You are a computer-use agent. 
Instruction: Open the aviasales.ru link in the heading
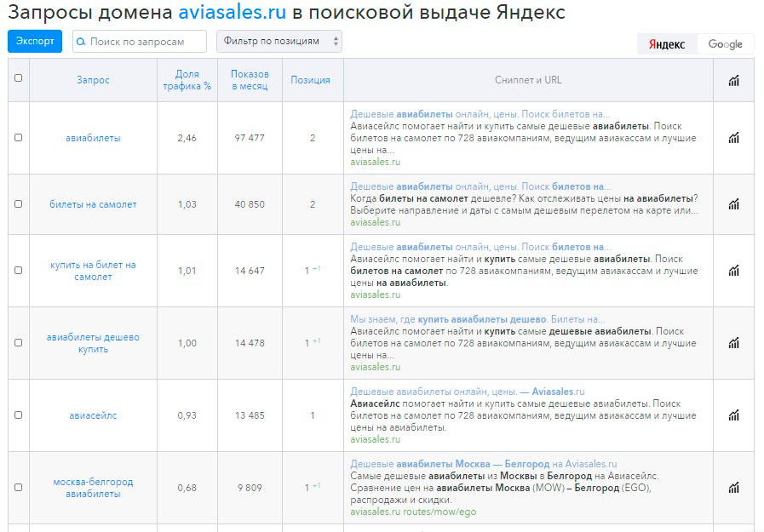(x=233, y=12)
